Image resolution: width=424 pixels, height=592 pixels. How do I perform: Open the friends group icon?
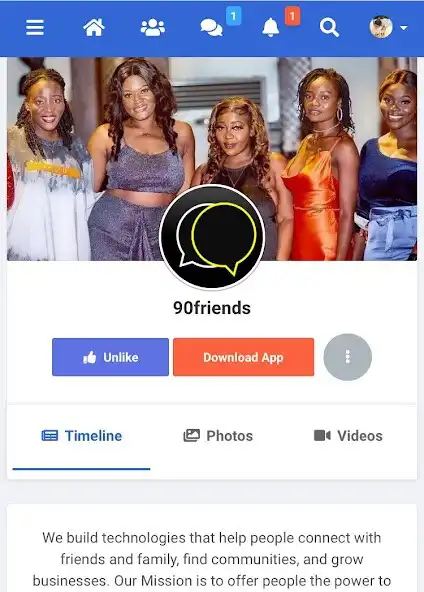(153, 28)
